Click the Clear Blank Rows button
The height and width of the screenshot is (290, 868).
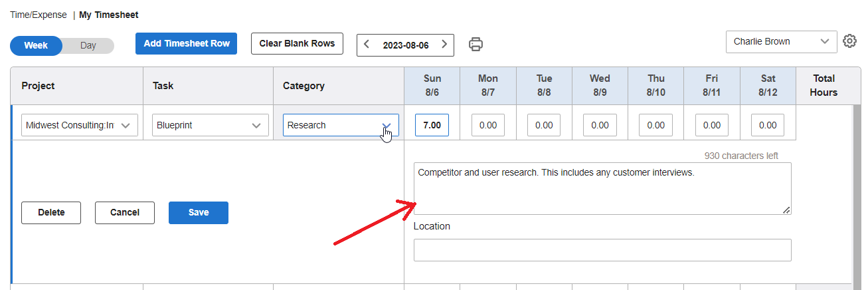coord(298,44)
